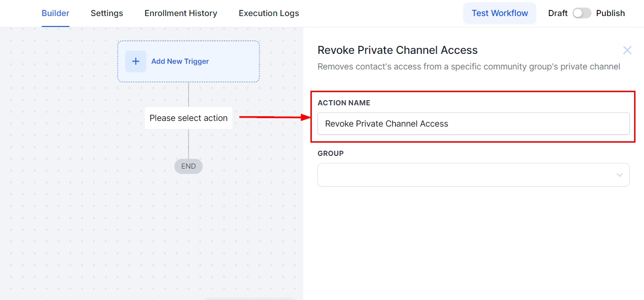This screenshot has height=300, width=644.
Task: Switch to the Settings tab
Action: click(107, 13)
